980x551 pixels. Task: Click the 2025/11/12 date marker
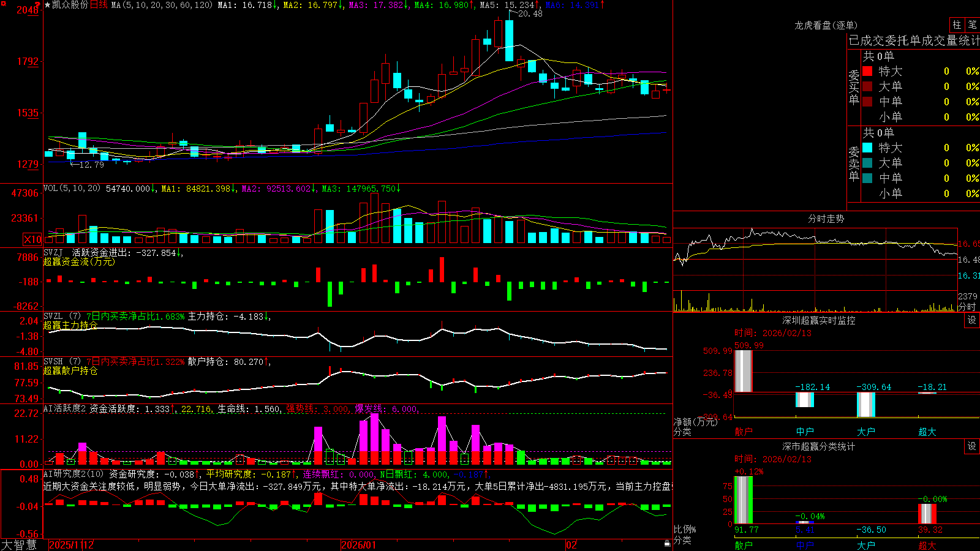(71, 545)
